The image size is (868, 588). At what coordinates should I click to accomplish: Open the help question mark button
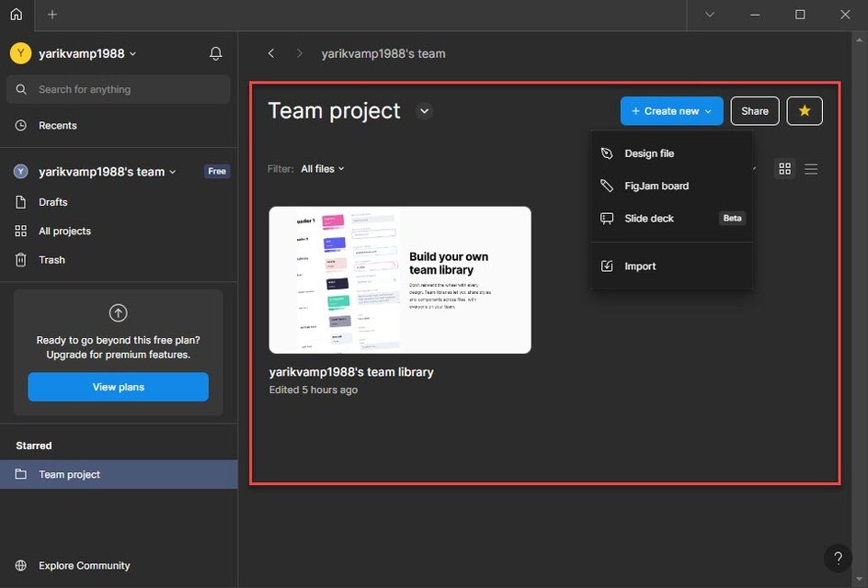coord(838,559)
